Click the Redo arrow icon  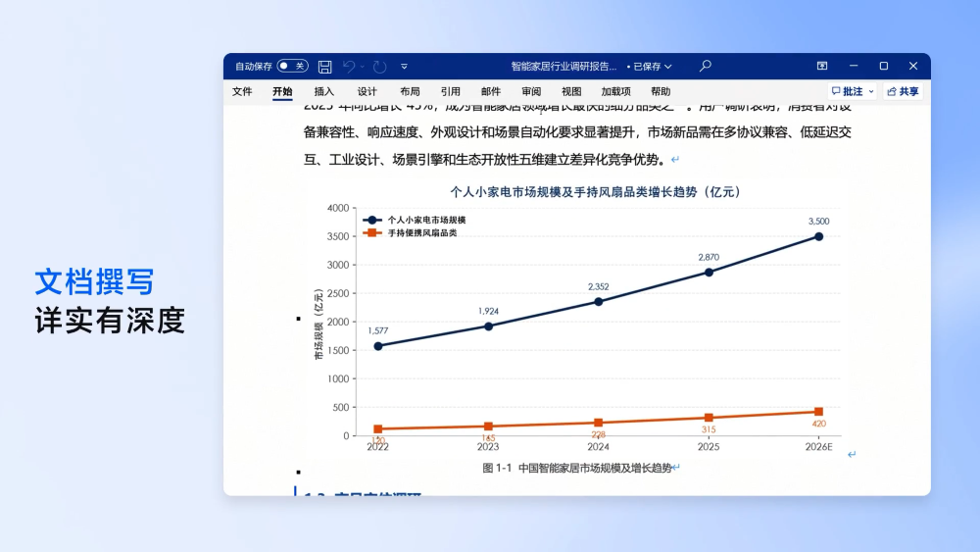[379, 67]
